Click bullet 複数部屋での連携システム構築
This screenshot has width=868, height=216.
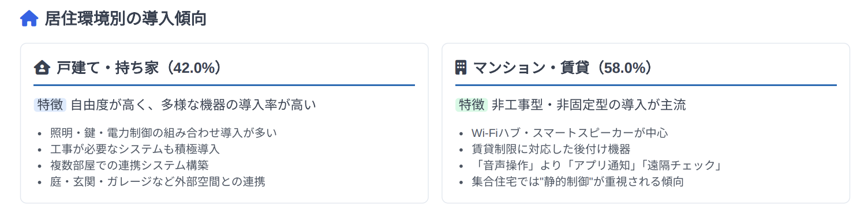click(x=129, y=165)
